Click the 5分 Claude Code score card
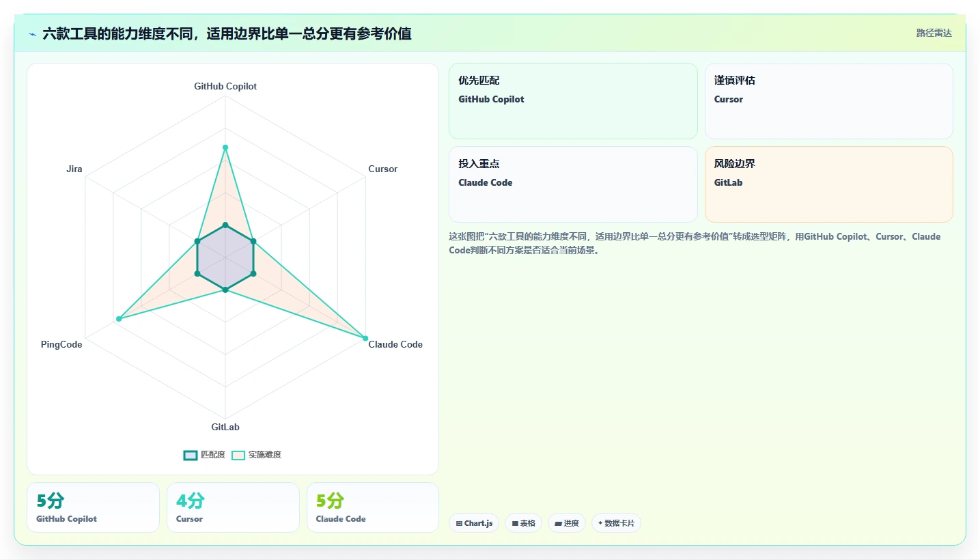The image size is (980, 560). coord(373,507)
